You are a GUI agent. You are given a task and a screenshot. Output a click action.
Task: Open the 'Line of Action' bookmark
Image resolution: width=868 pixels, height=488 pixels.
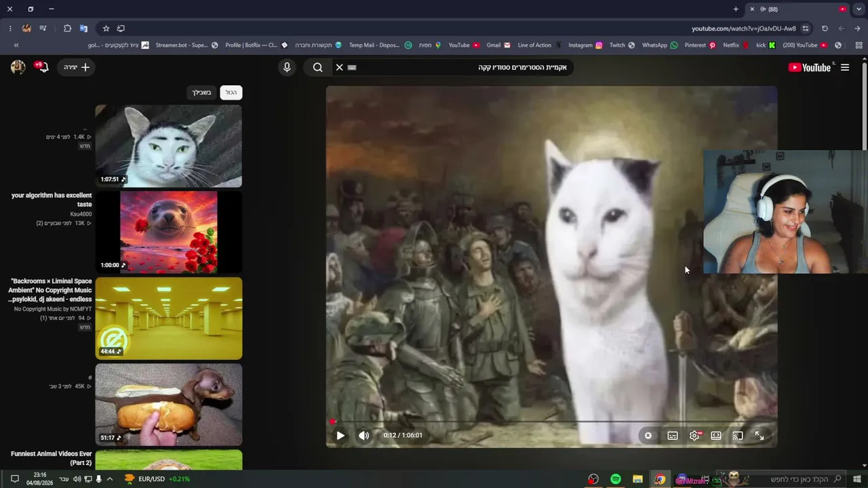pyautogui.click(x=540, y=45)
